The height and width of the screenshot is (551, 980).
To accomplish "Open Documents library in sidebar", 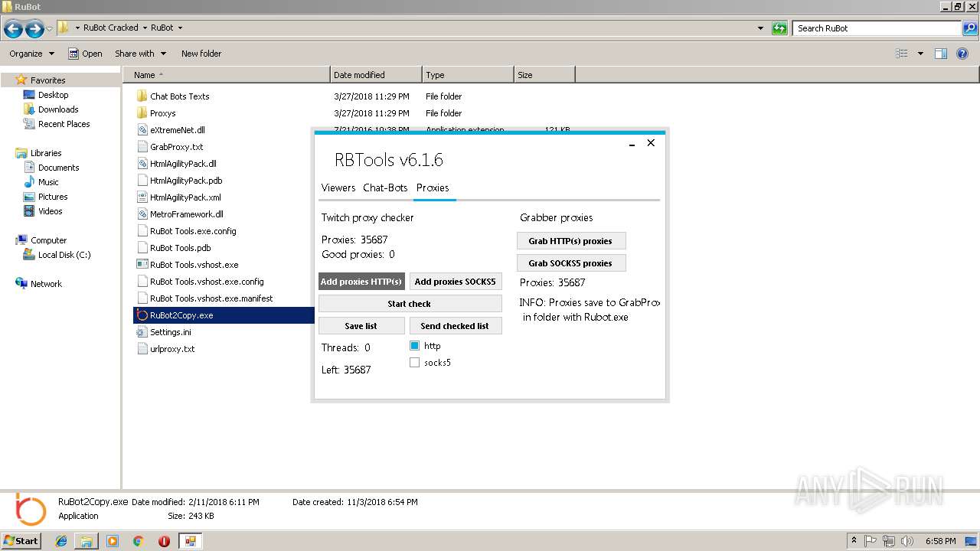I will coord(58,168).
